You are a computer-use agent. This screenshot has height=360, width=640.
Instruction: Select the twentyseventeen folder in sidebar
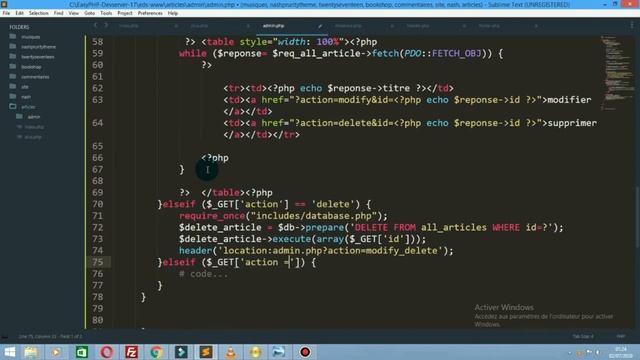[x=38, y=57]
